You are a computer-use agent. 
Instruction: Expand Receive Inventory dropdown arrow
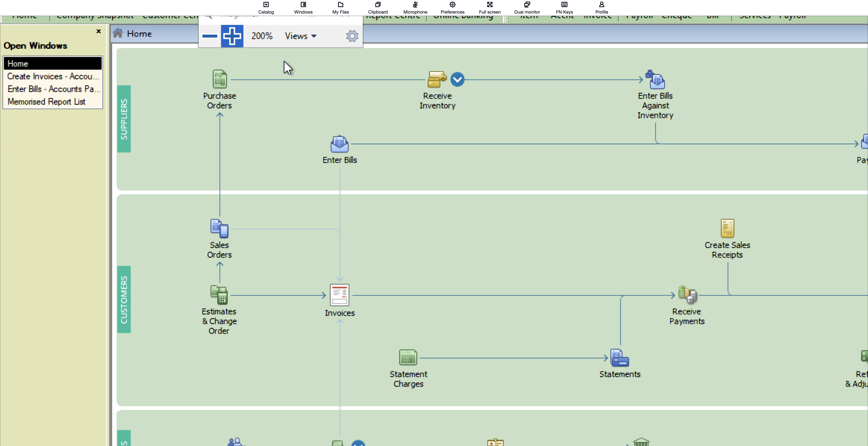457,80
